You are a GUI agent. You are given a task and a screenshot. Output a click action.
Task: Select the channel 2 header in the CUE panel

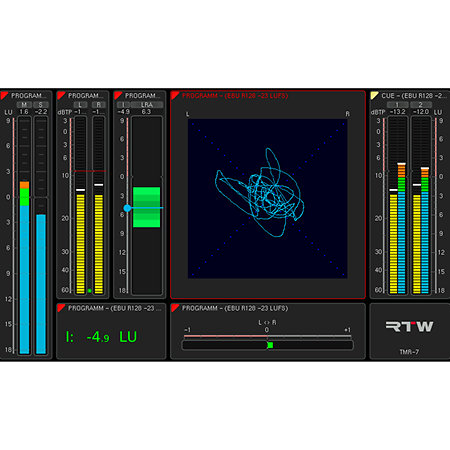click(x=420, y=105)
